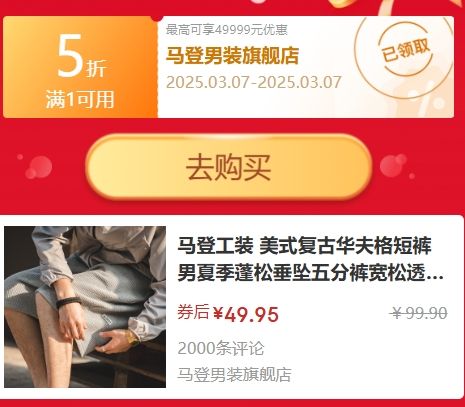Click the gold watch in the product photo
The height and width of the screenshot is (407, 465).
[x=132, y=337]
